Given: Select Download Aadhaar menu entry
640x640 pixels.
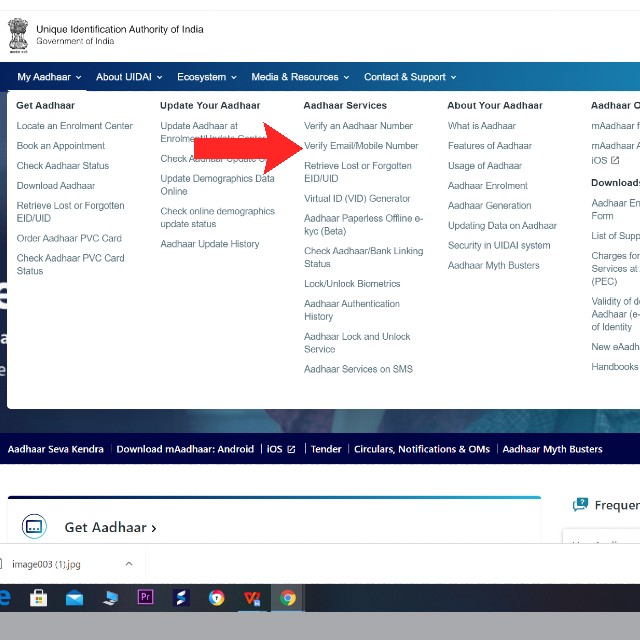Looking at the screenshot, I should pos(56,186).
